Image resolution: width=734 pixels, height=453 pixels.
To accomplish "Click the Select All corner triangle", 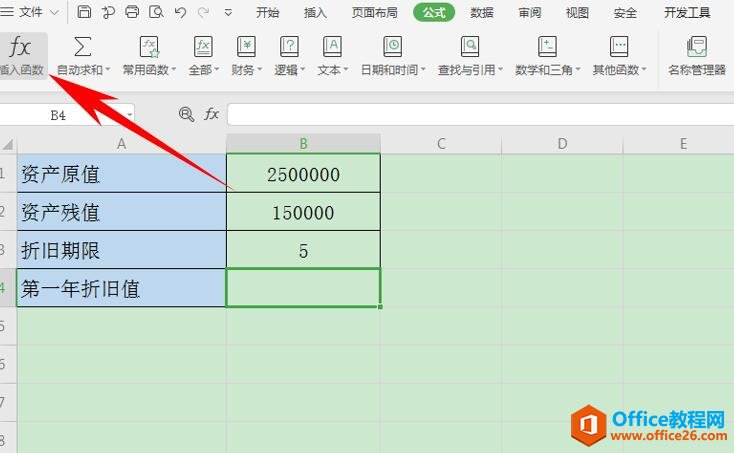I will click(8, 144).
